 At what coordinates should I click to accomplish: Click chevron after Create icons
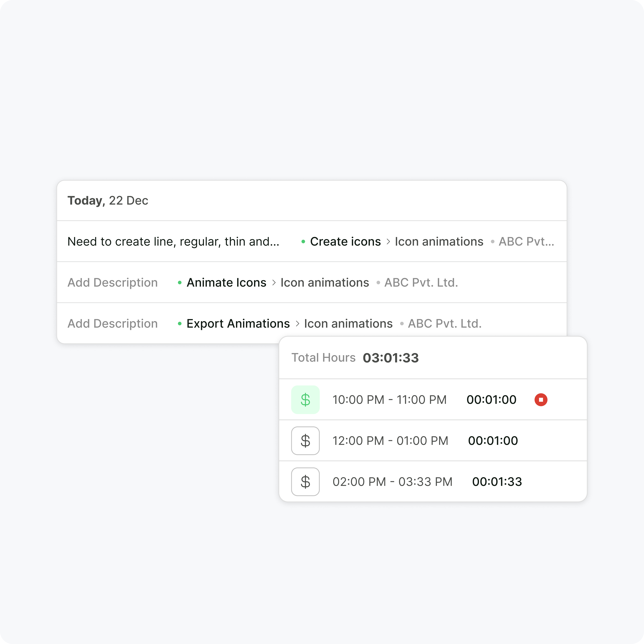click(388, 242)
